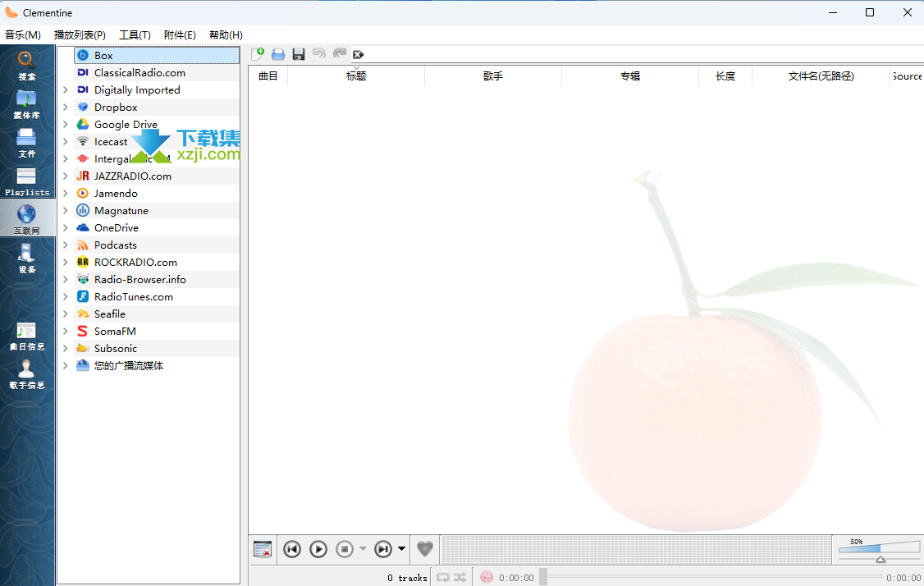Sort by the 文件名(无路径) column header

click(x=821, y=76)
